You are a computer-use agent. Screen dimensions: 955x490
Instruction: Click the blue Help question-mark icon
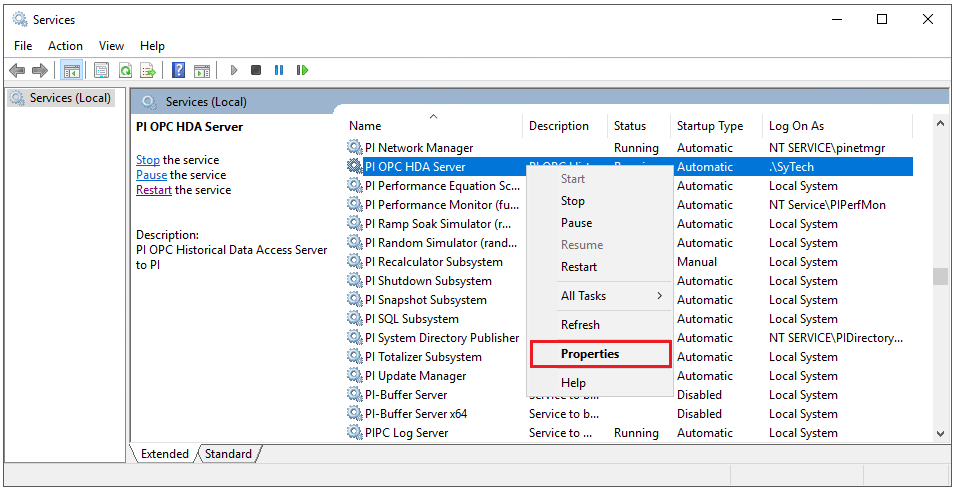click(x=178, y=71)
